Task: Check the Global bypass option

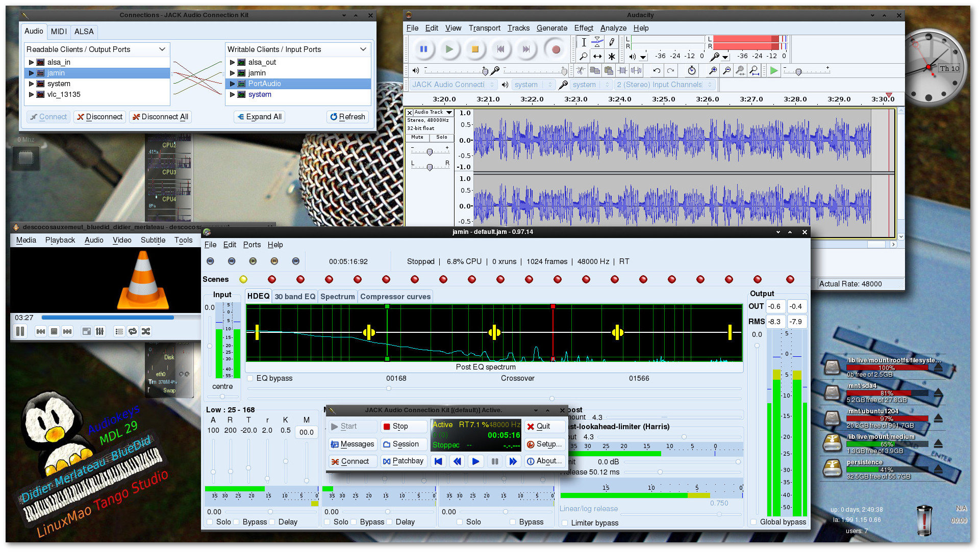Action: tap(753, 522)
